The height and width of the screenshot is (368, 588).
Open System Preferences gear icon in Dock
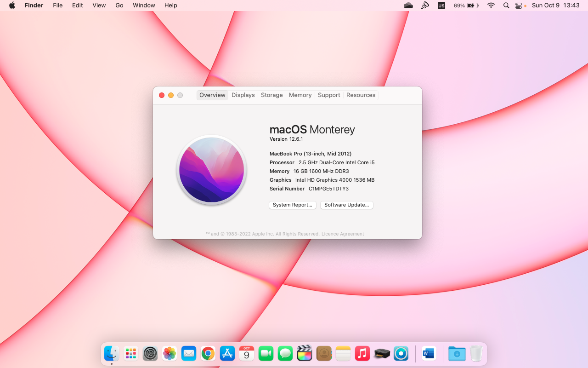point(150,353)
